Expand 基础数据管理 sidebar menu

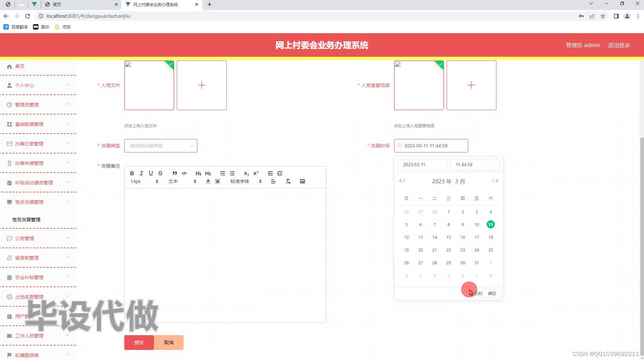click(x=38, y=124)
